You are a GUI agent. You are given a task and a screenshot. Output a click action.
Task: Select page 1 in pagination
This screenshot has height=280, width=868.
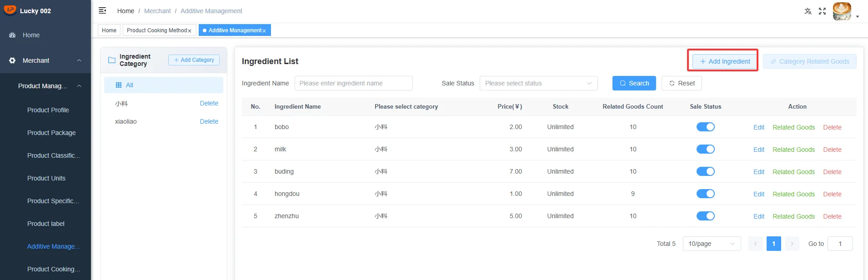coord(773,244)
